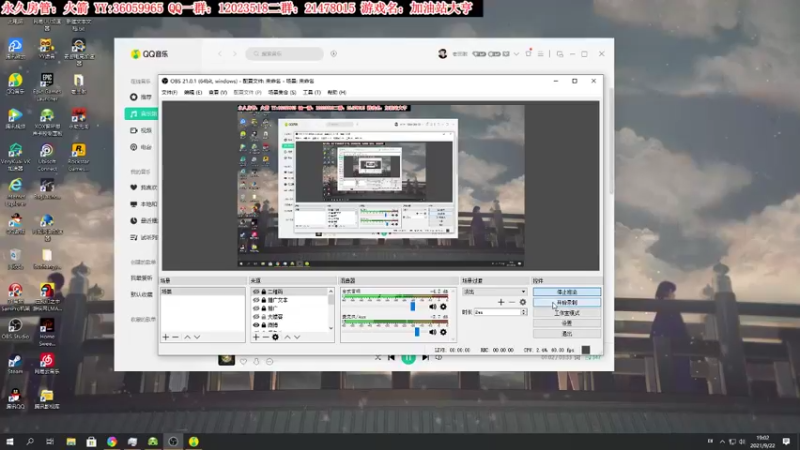This screenshot has height=450, width=800.
Task: Open the Steam desktop shortcut
Action: click(x=15, y=364)
